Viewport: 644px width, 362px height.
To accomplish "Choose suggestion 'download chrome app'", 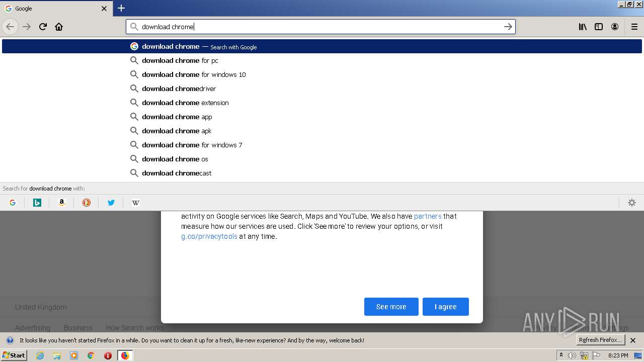I will click(322, 117).
